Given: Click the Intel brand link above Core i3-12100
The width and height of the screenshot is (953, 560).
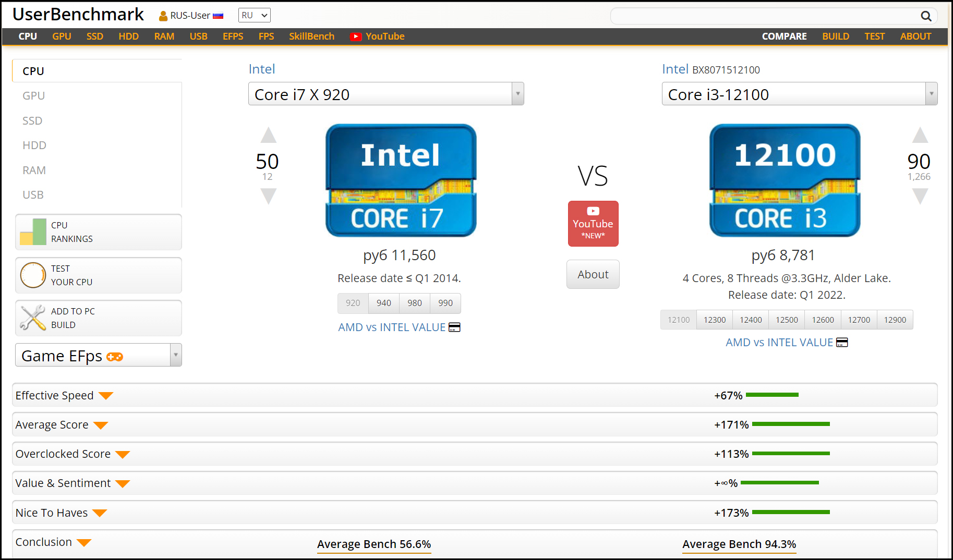Looking at the screenshot, I should pyautogui.click(x=675, y=69).
